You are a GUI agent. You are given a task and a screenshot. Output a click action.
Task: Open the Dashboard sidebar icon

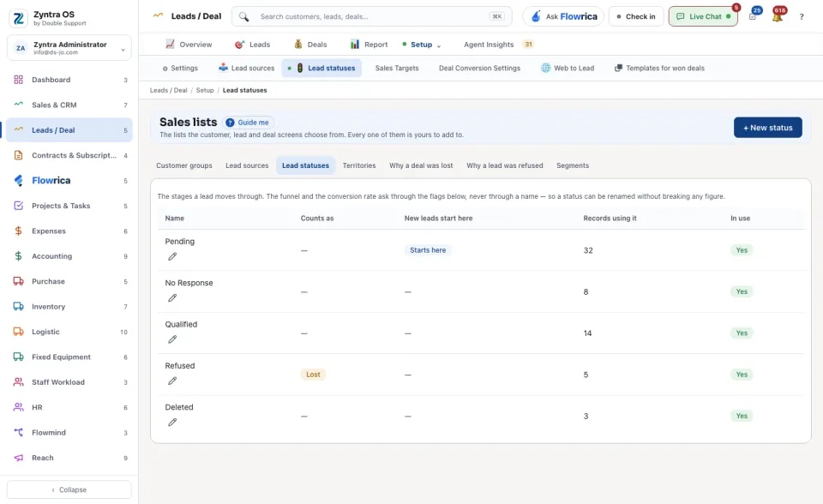point(18,80)
